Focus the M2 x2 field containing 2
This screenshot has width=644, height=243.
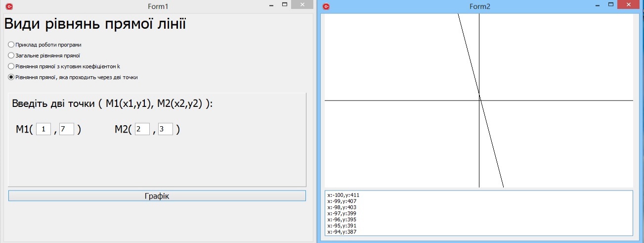click(x=142, y=129)
